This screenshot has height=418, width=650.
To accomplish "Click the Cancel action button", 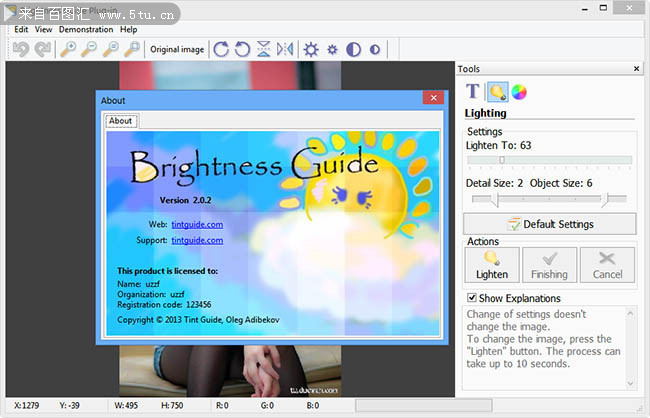I will [x=607, y=265].
